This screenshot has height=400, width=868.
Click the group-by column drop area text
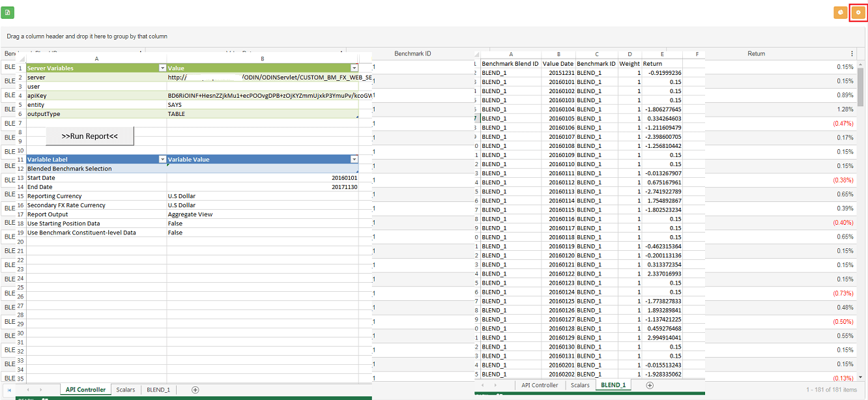click(x=87, y=36)
